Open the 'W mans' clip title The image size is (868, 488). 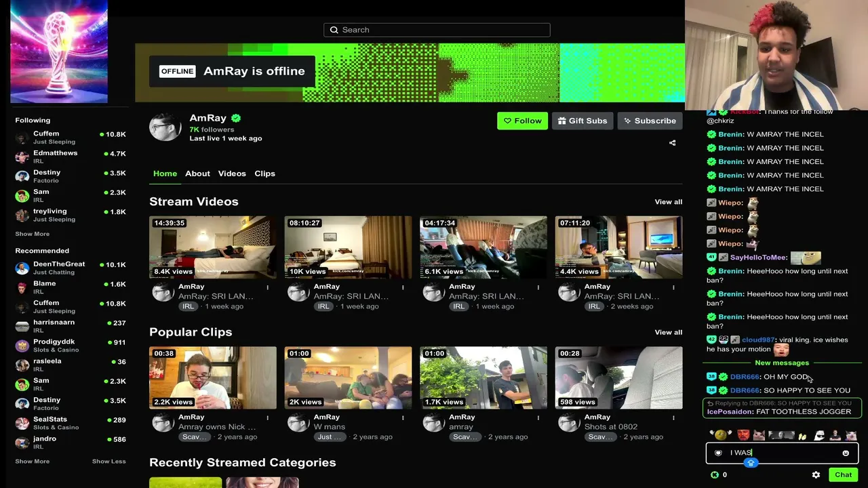(330, 427)
